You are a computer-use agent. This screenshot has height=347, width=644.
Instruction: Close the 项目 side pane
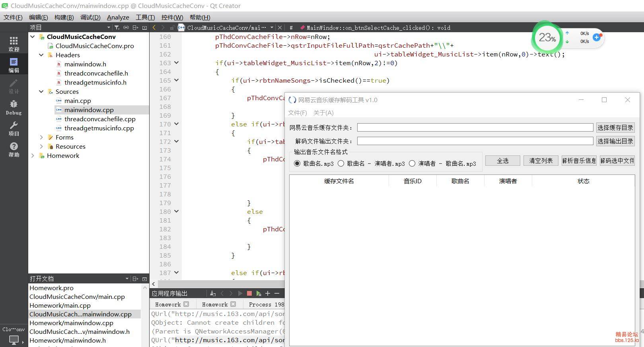144,27
